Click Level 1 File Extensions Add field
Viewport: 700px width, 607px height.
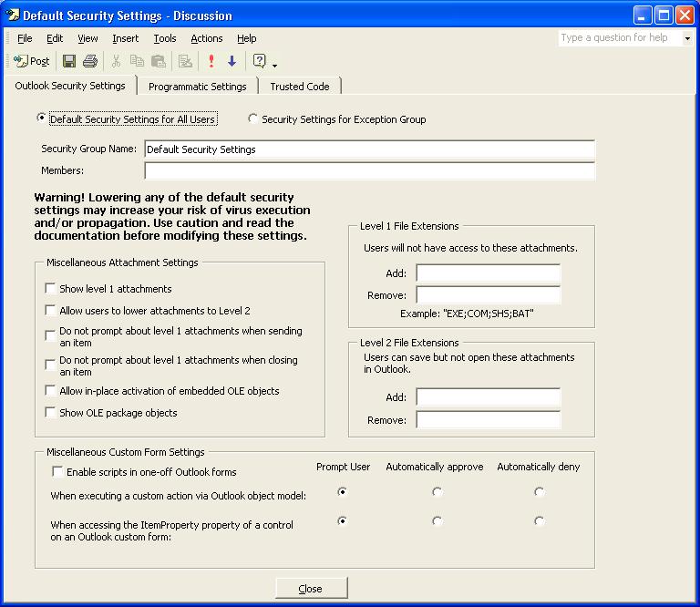[x=488, y=273]
